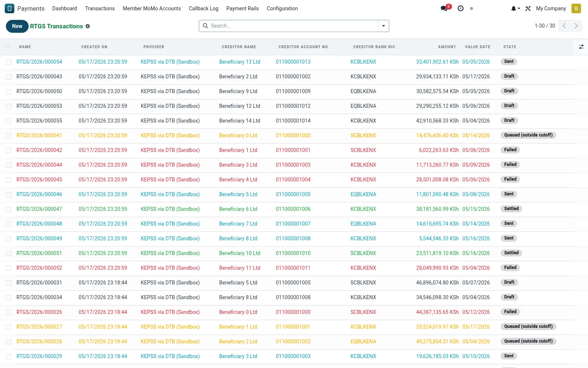Sort by Amount column header
588x368 pixels.
(x=447, y=47)
